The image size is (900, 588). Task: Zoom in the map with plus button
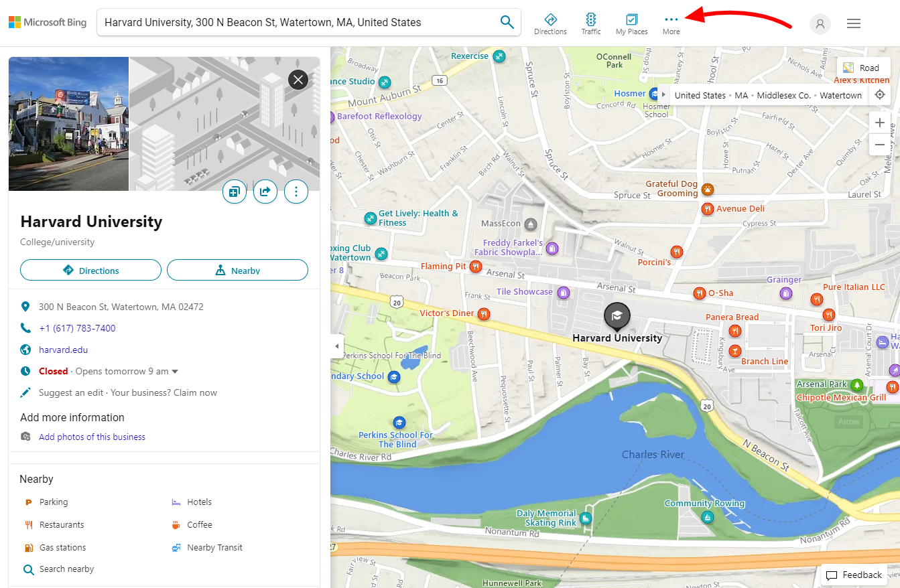tap(880, 123)
